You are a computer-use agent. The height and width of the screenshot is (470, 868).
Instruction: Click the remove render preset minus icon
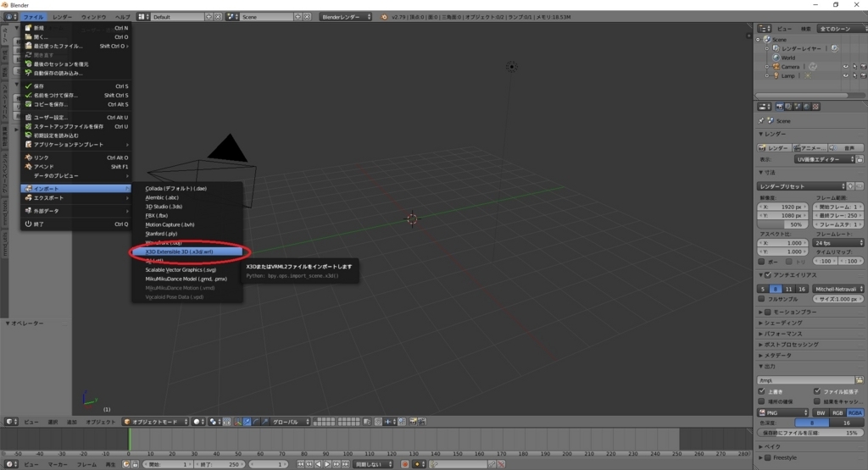pos(860,186)
